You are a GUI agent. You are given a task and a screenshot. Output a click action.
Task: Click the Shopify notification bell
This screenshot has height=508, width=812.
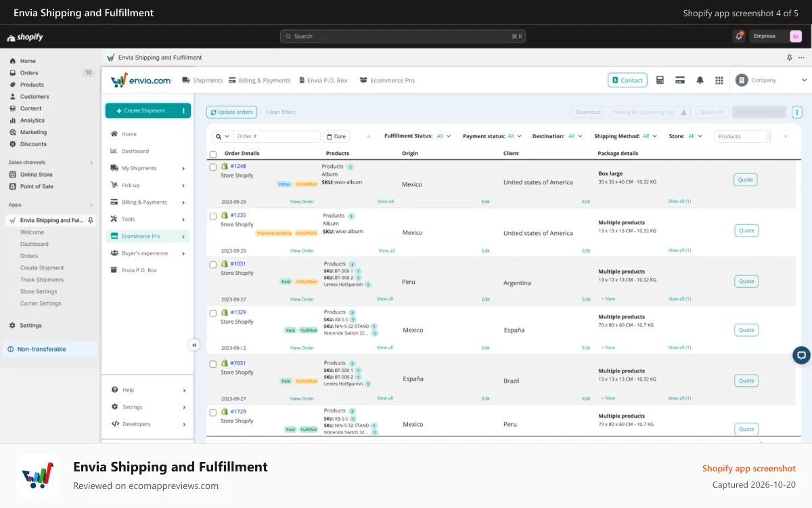click(x=739, y=36)
